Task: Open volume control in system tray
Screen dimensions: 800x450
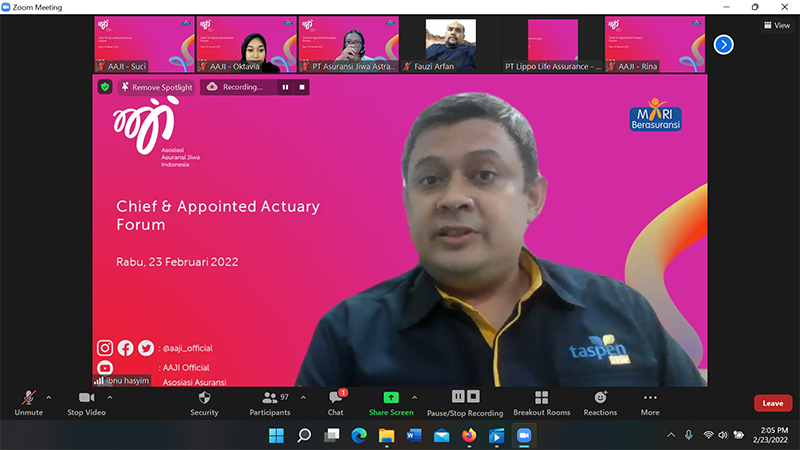Action: tap(723, 435)
